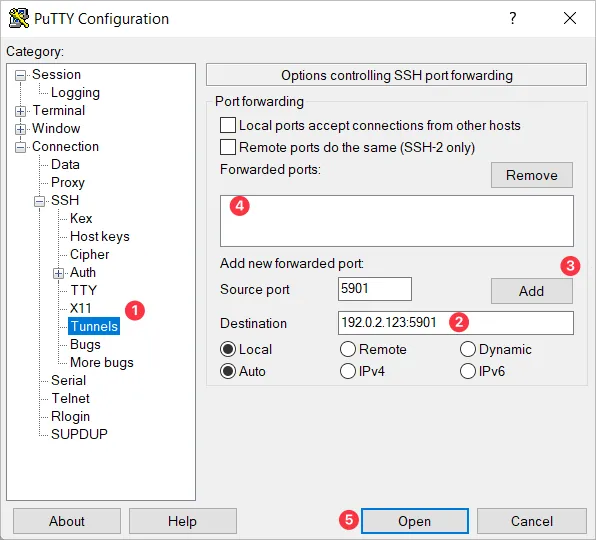Select Host keys in the category tree
This screenshot has height=540, width=596.
tap(100, 236)
